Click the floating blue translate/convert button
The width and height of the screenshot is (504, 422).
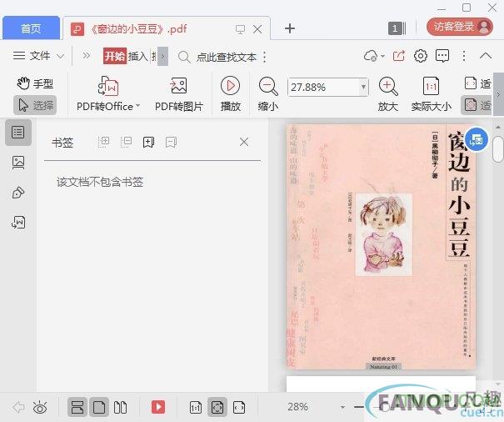tap(476, 140)
